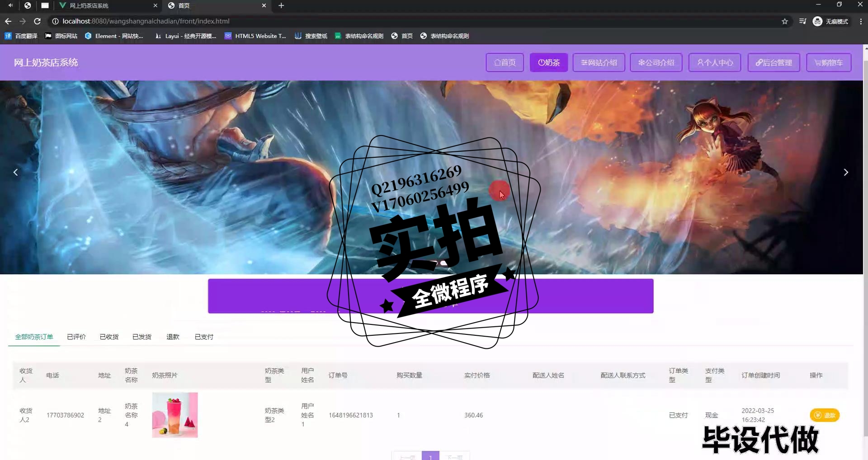
Task: Open the Chrome three-dot menu
Action: point(861,21)
